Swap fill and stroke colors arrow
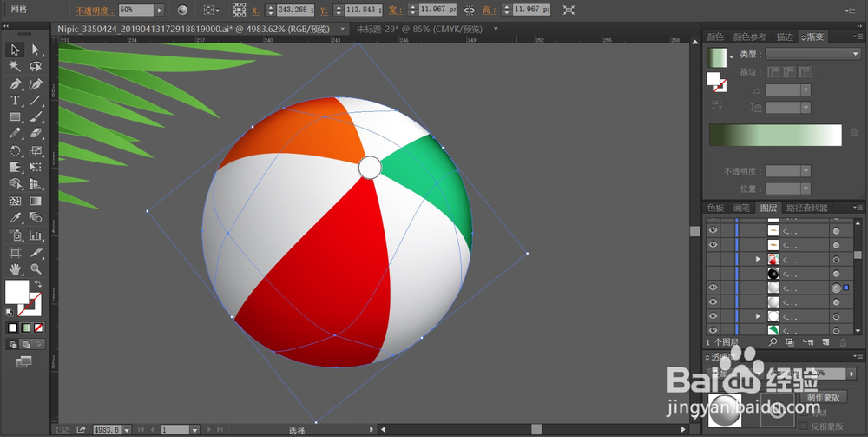The image size is (868, 437). tap(38, 283)
